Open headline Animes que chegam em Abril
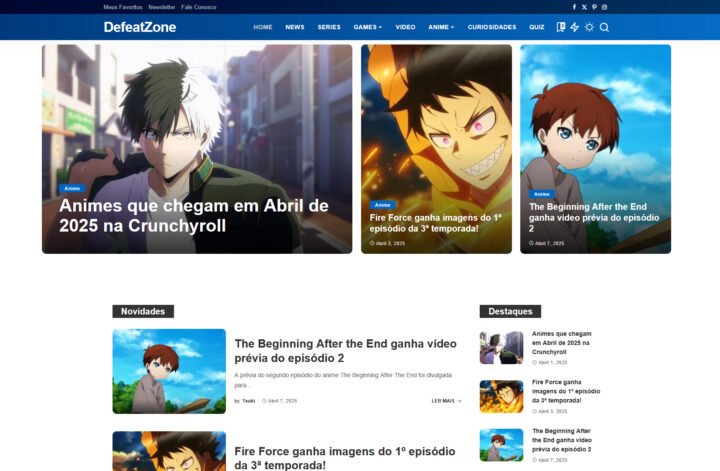This screenshot has height=471, width=720. point(194,215)
